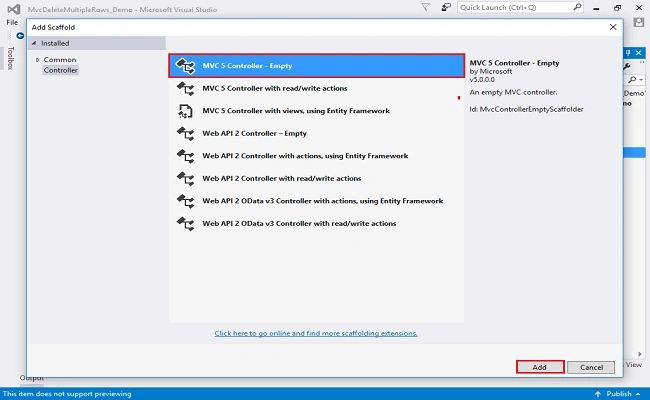The height and width of the screenshot is (400, 650).
Task: Click icon next to Web API 2 Controller – Empty
Action: 185,133
